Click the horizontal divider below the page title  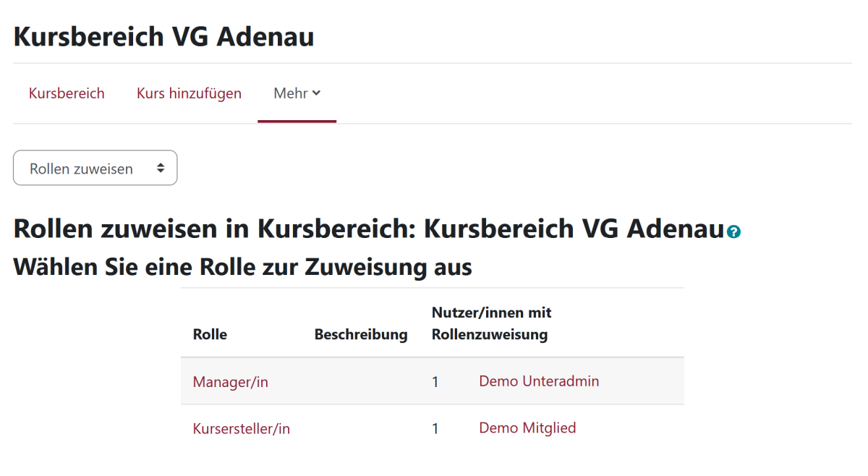[433, 63]
